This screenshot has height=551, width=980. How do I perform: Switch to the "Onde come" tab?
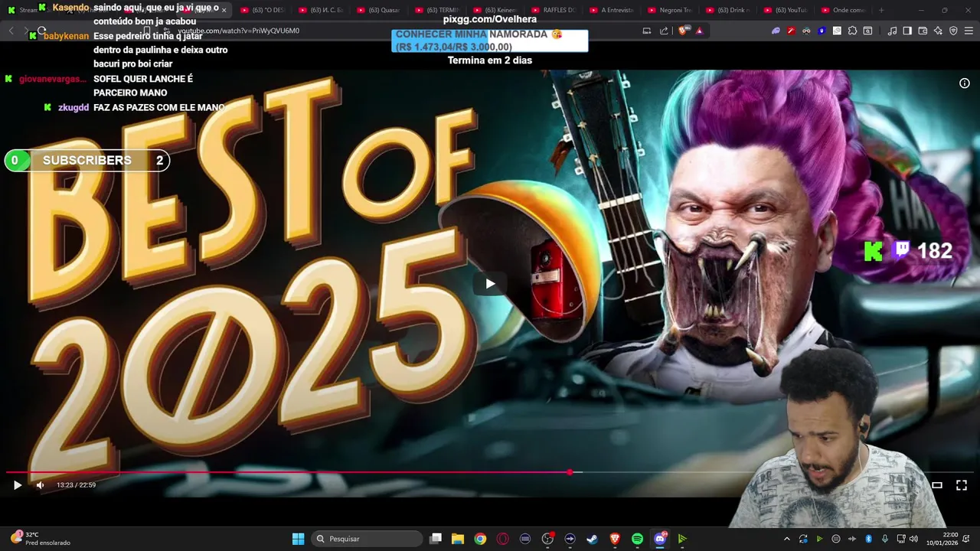point(844,10)
